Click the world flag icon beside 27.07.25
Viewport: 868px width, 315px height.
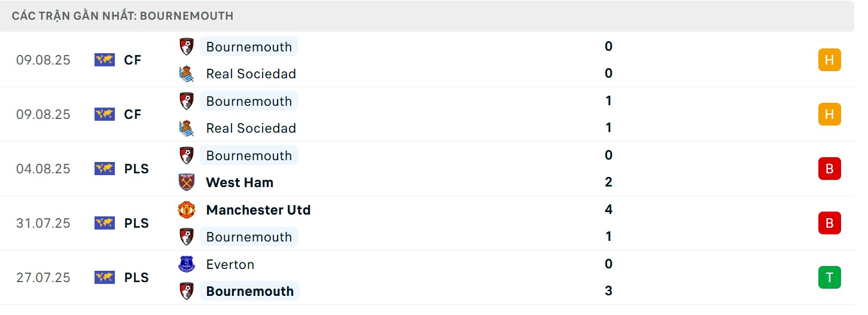104,277
